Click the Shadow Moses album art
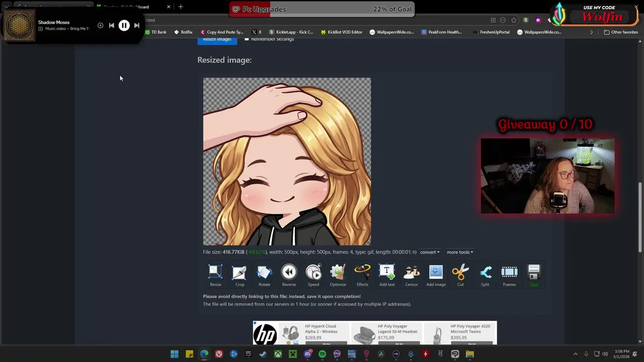The image size is (644, 362). 19,25
